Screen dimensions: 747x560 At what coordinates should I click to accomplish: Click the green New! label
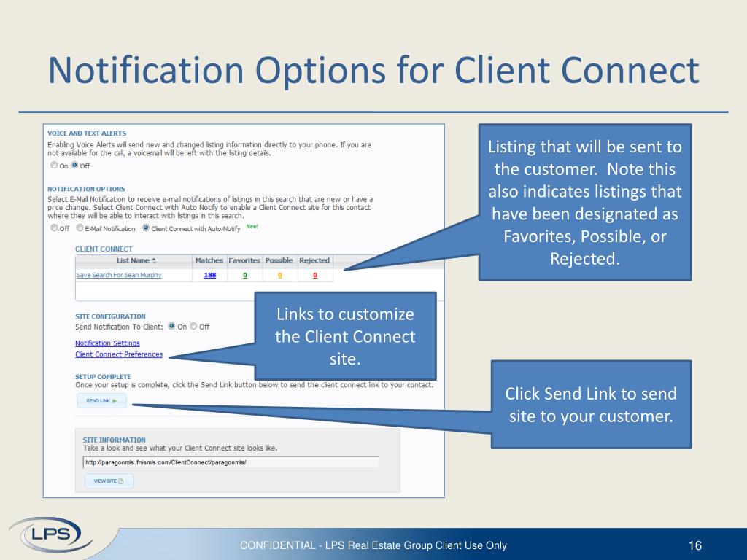252,227
